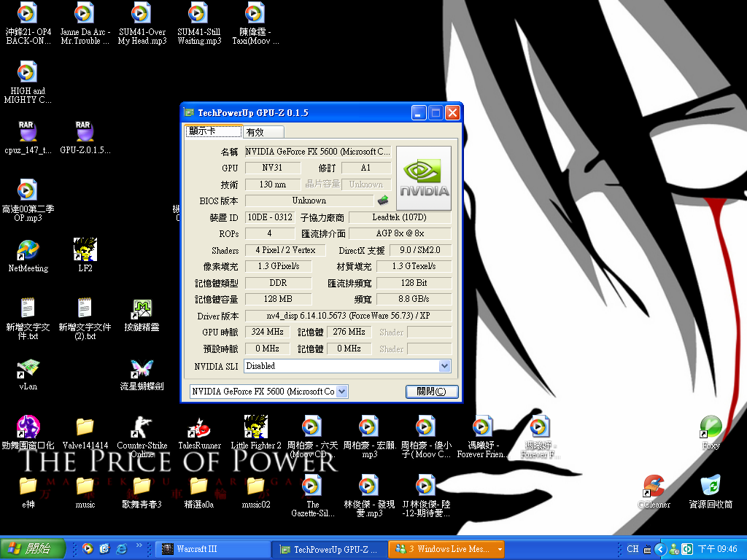The height and width of the screenshot is (560, 747).
Task: Click the NVIDIA logo image
Action: [424, 179]
